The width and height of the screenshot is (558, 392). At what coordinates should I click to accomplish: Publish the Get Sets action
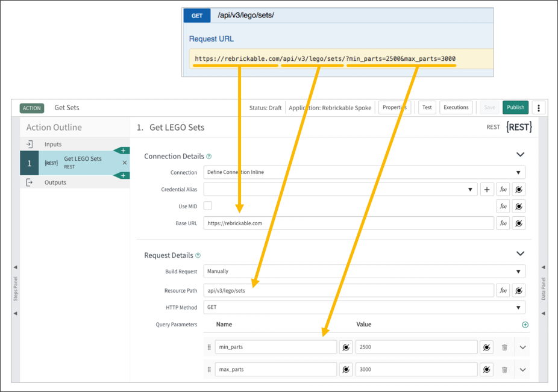click(x=515, y=107)
